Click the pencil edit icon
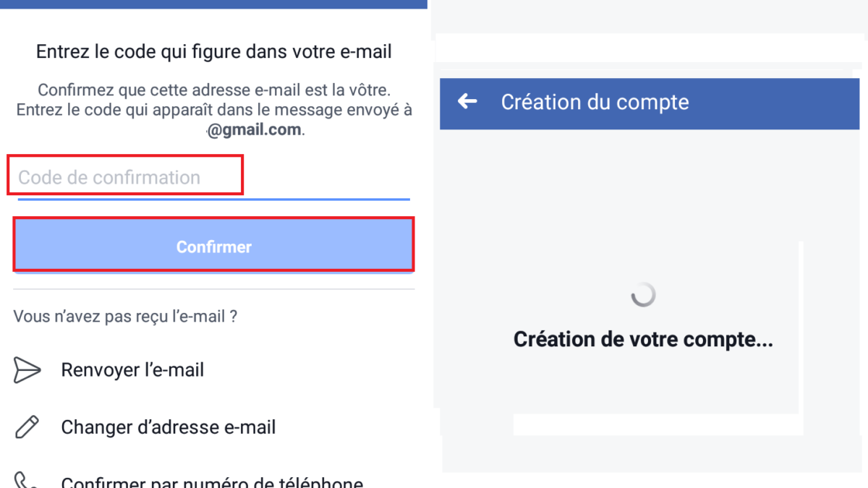Screen dimensions: 868x488 coord(27,427)
